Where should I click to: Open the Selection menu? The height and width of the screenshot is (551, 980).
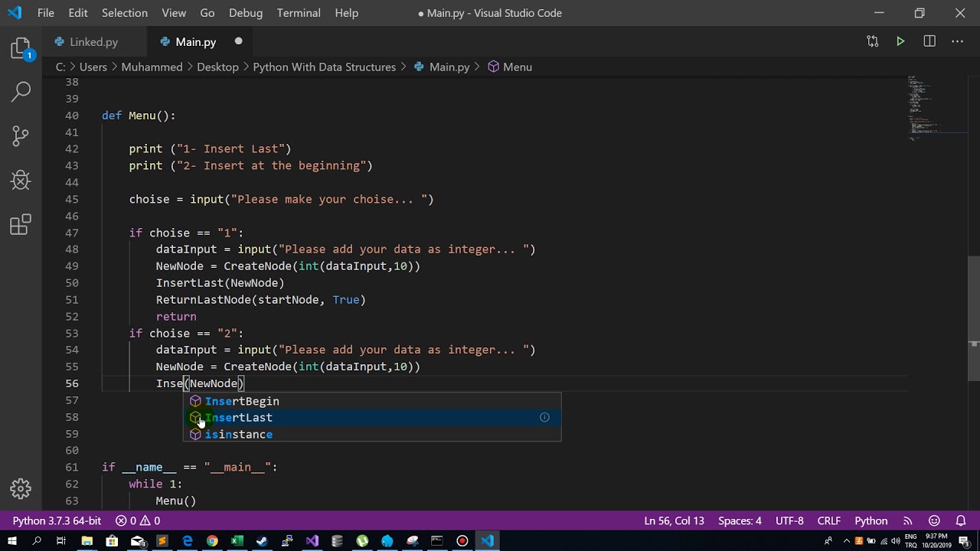click(x=125, y=13)
